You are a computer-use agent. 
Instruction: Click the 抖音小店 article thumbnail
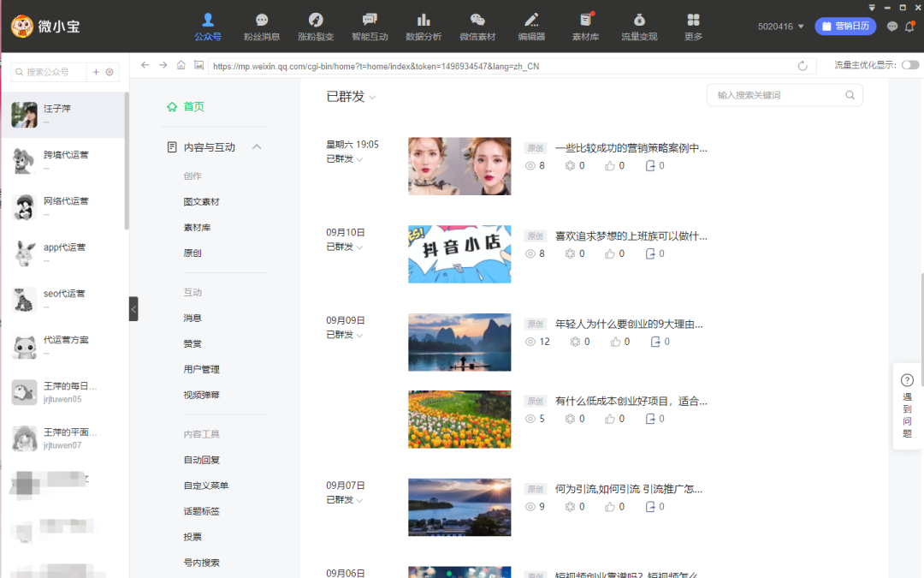point(459,254)
